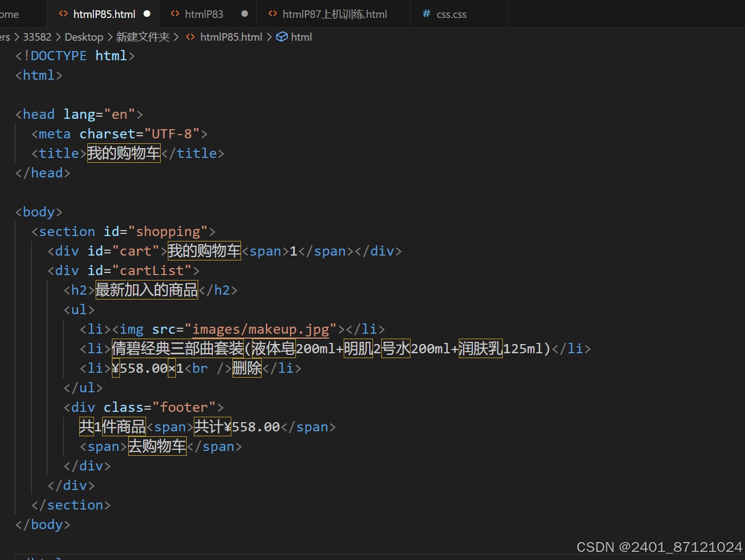The height and width of the screenshot is (560, 745).
Task: Click the htmlP85.html file icon in the breadcrumb
Action: tap(190, 36)
